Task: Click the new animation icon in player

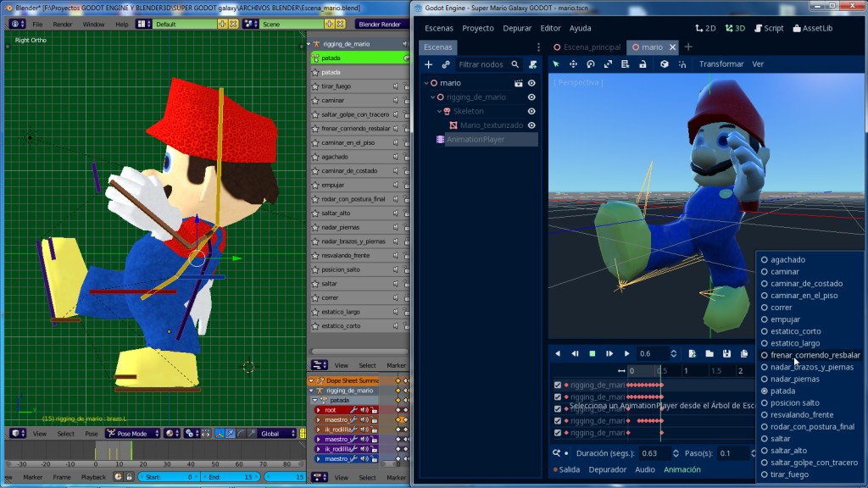Action: (x=692, y=353)
